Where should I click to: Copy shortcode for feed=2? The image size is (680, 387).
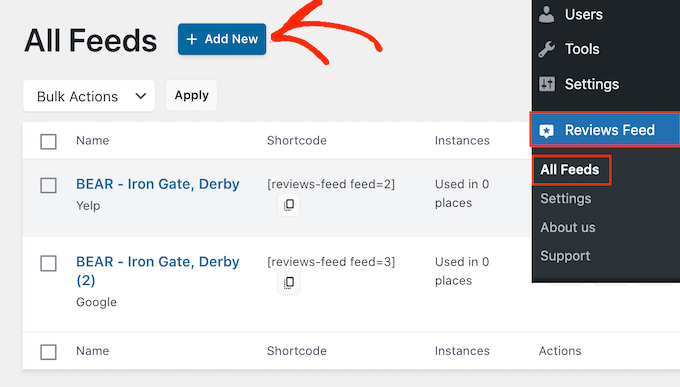[x=289, y=205]
